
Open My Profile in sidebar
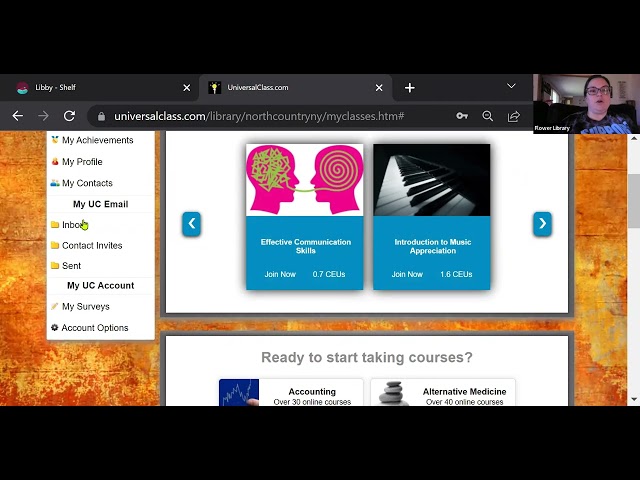pos(82,162)
